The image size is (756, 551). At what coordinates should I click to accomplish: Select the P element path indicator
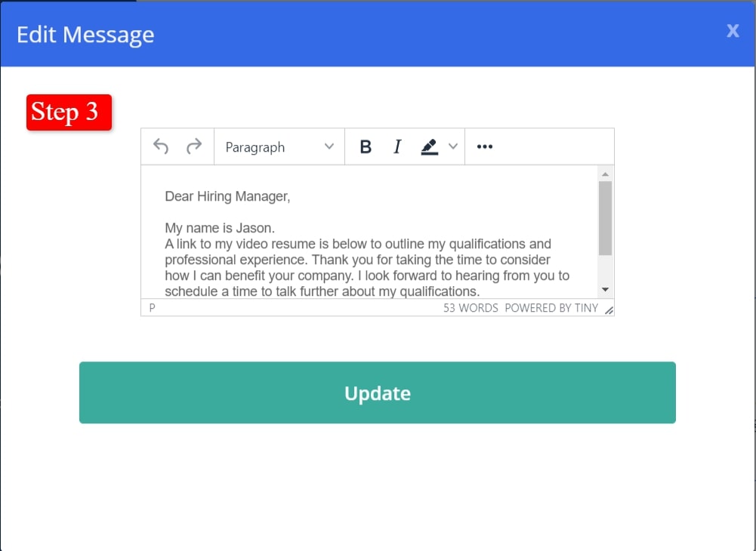point(153,308)
